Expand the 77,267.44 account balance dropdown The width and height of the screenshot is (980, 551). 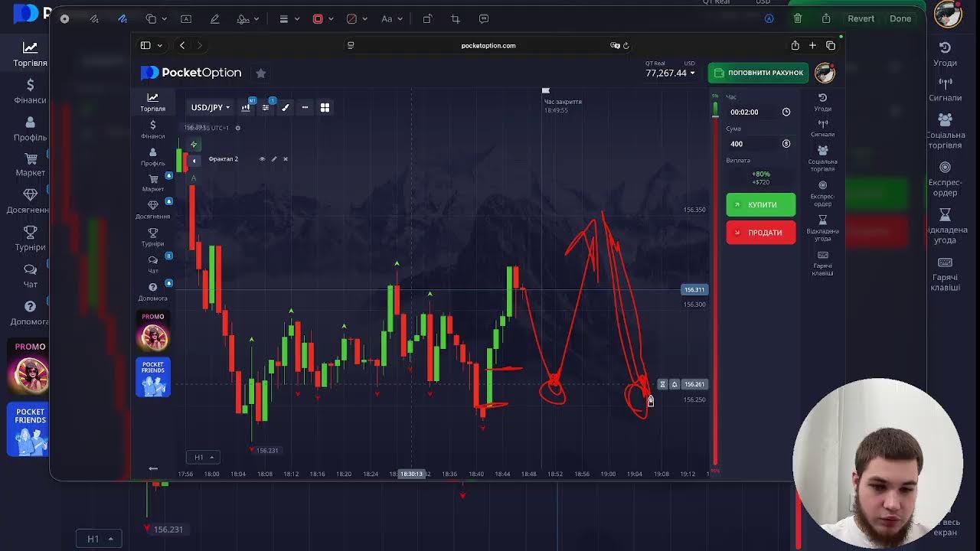pyautogui.click(x=671, y=73)
